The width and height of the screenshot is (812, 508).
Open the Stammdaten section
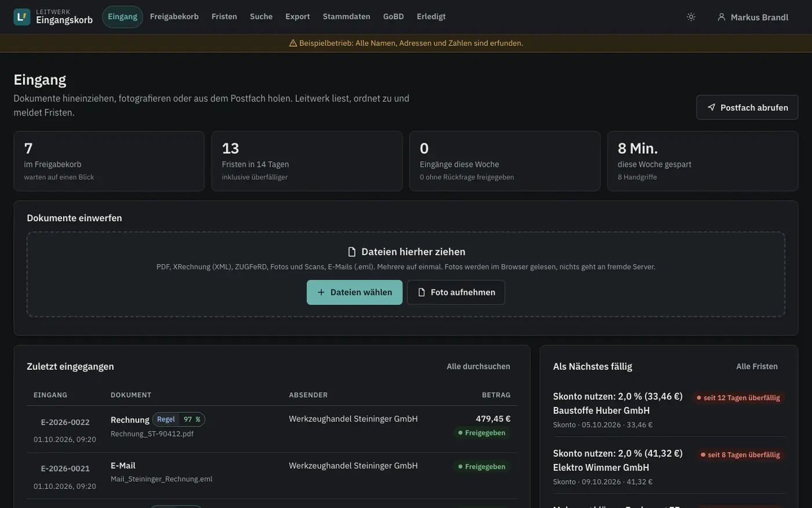point(346,17)
